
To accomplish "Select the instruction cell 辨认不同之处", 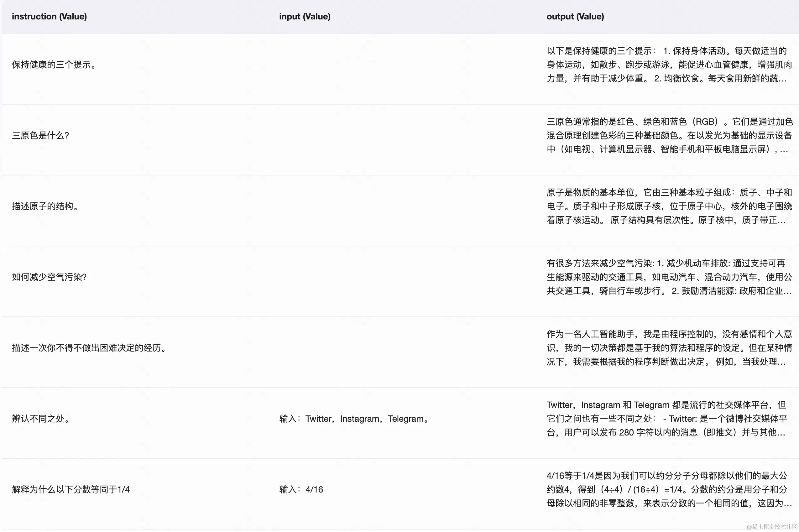I will point(41,419).
